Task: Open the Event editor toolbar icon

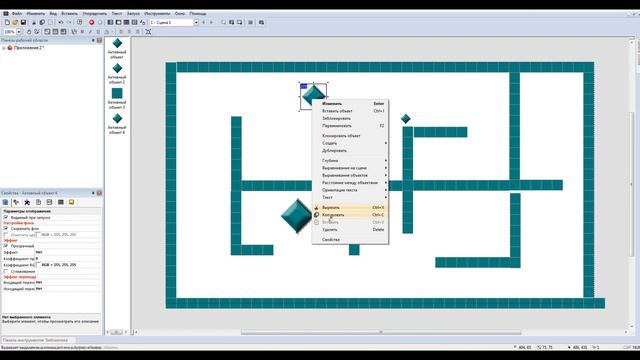Action: tap(127, 22)
